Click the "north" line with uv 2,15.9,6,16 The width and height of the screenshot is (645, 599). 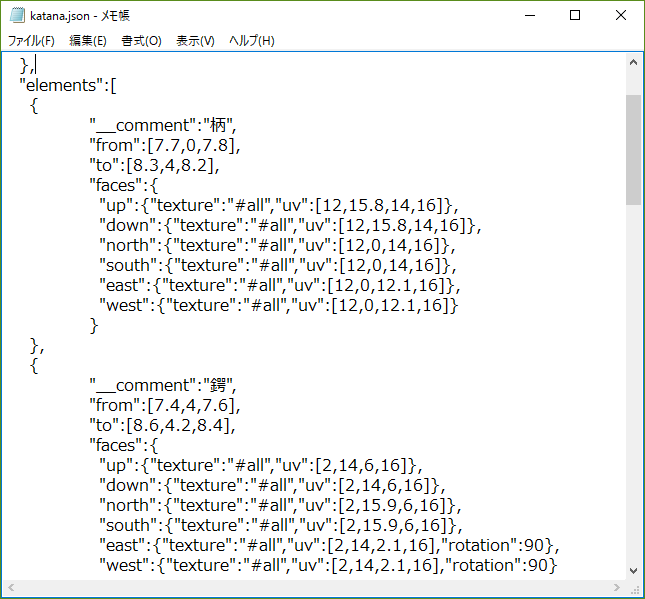(280, 506)
